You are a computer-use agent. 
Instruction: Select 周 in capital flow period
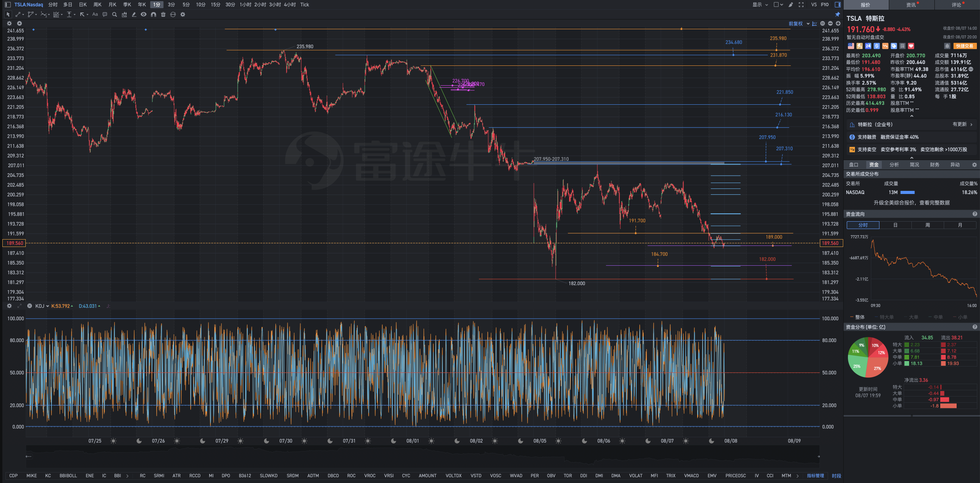[x=928, y=225]
